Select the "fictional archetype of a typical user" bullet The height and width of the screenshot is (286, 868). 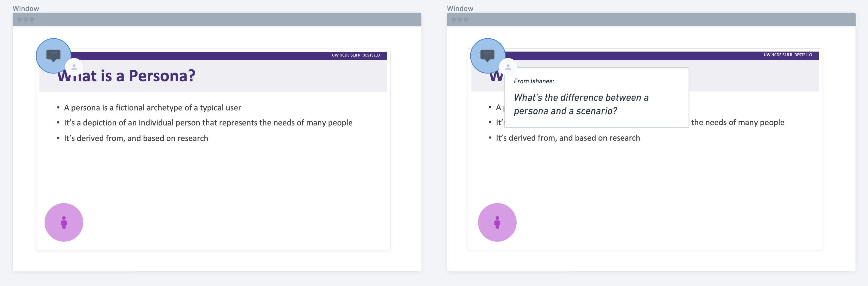pyautogui.click(x=152, y=108)
